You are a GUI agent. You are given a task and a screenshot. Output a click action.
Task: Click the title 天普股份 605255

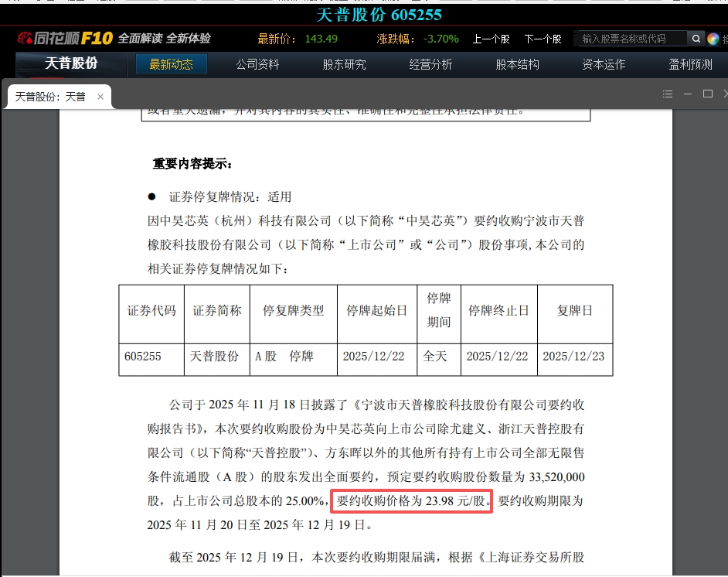[379, 15]
